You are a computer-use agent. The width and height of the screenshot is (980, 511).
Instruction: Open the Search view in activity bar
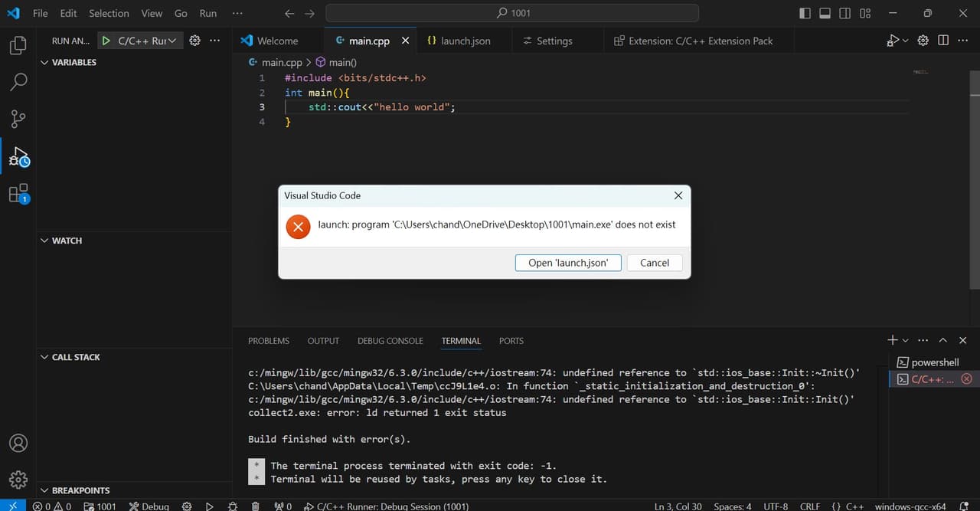[18, 81]
